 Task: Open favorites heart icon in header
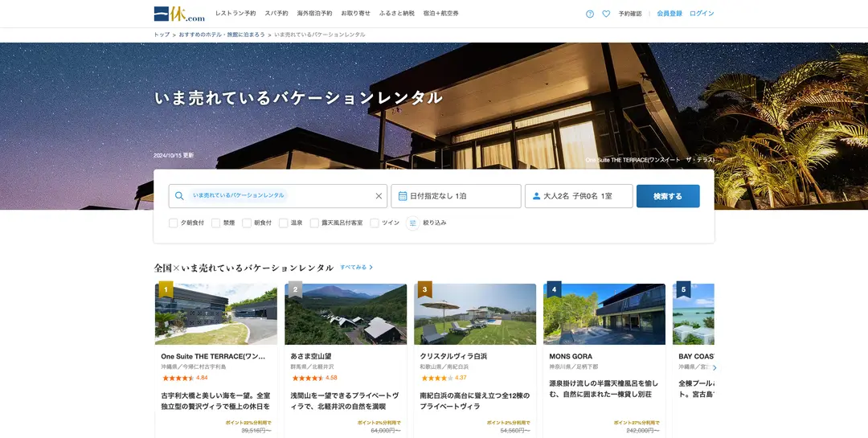pyautogui.click(x=606, y=14)
